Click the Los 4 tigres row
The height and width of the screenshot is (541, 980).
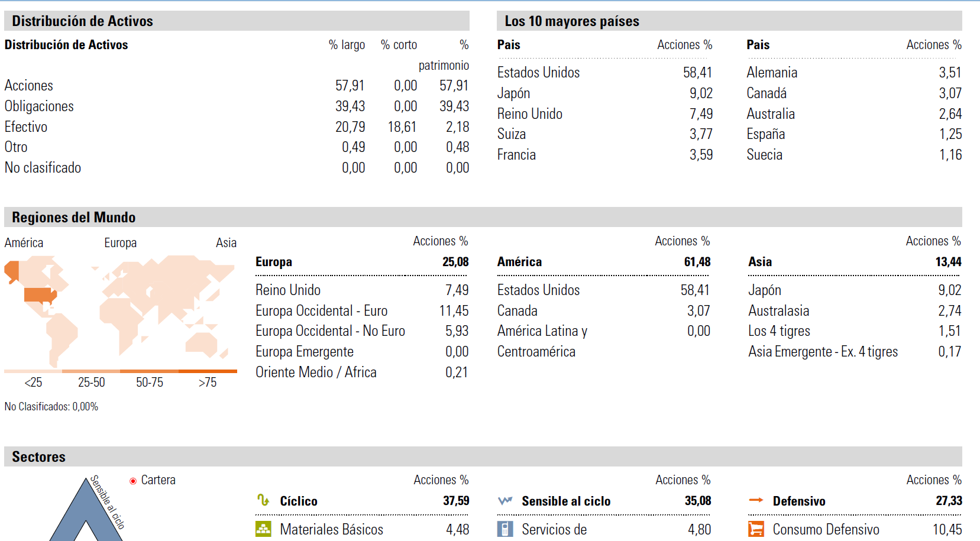coord(779,331)
